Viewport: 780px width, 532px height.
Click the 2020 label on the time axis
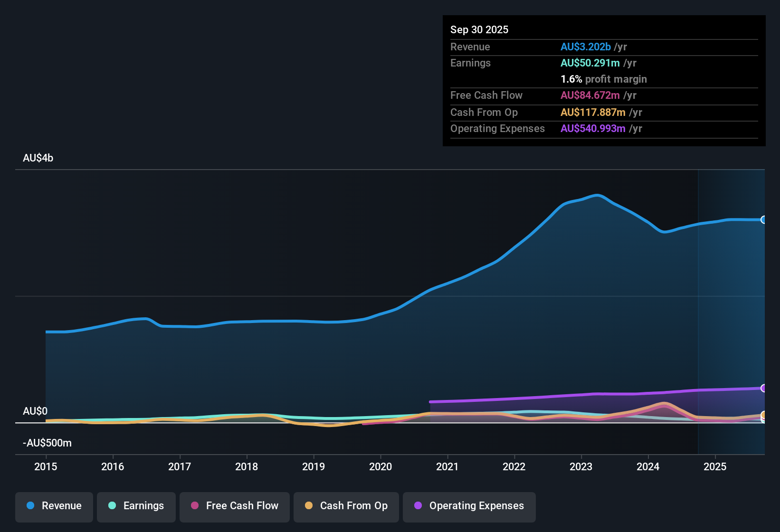[x=380, y=467]
